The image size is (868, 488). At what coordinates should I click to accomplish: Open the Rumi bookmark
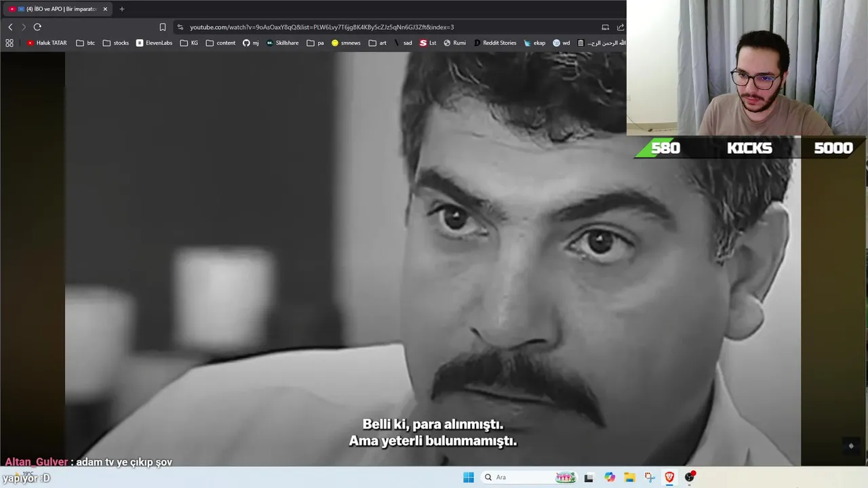[455, 43]
